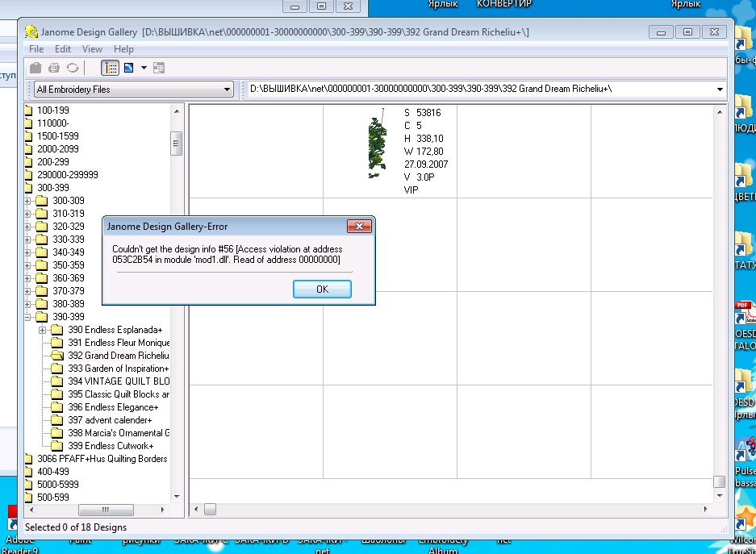Expand the 340-349 folder node
The image size is (756, 554).
[x=27, y=252]
